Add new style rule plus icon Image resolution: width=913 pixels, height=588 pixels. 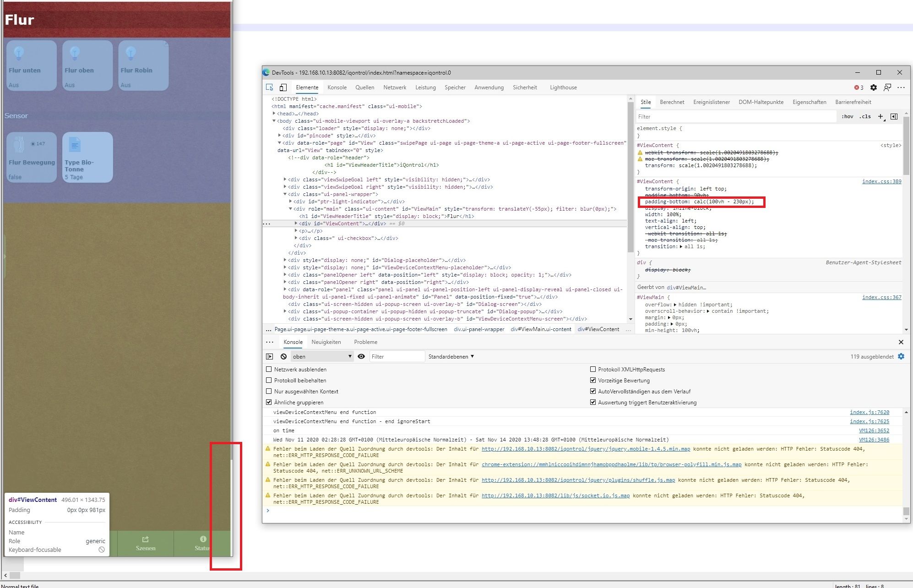(x=880, y=116)
